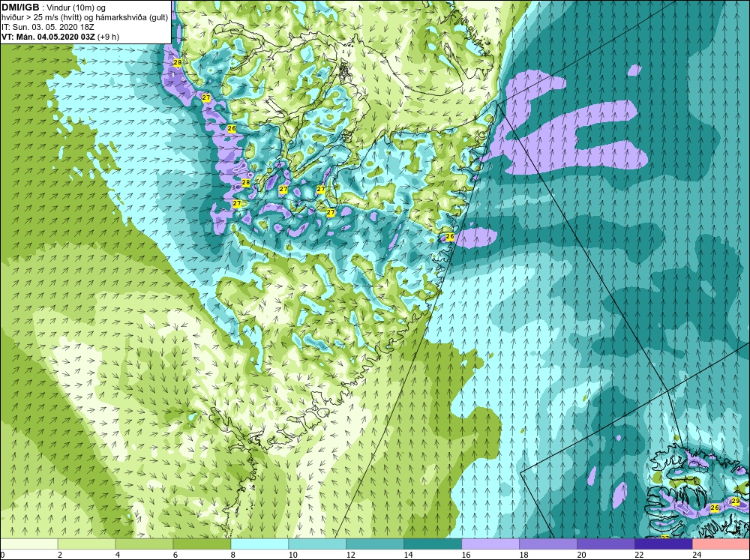Click the lavender 16–18 m/s legend swatch
This screenshot has height=560, width=750.
click(x=490, y=544)
